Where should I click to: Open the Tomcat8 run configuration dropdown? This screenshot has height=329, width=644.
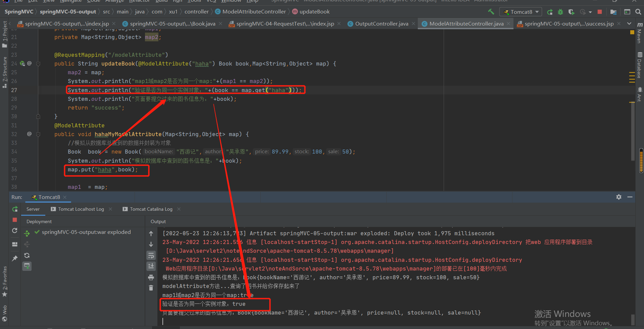[521, 12]
